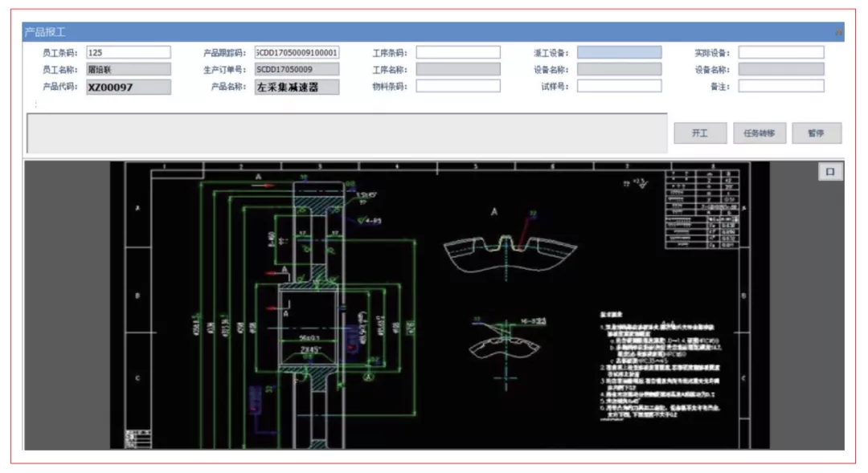Select the 产品跟踪码 input field
Viewport: 868px width, 473px height.
point(297,52)
